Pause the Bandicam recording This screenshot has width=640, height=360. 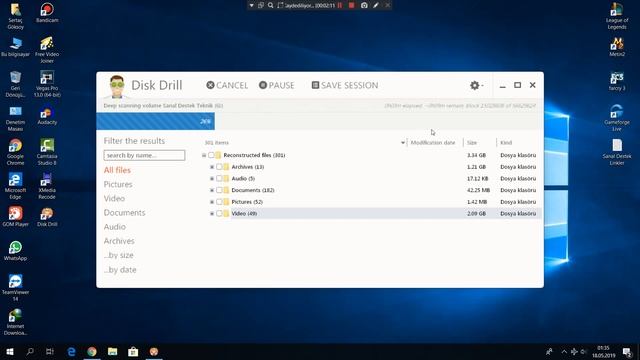coord(340,5)
